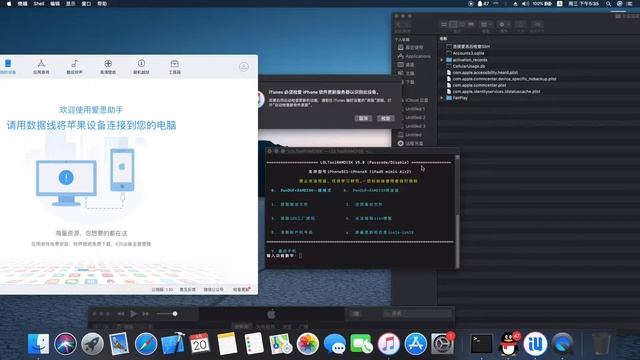The image size is (640, 360).
Task: Skip to next track in the iTunes player
Action: [145, 313]
